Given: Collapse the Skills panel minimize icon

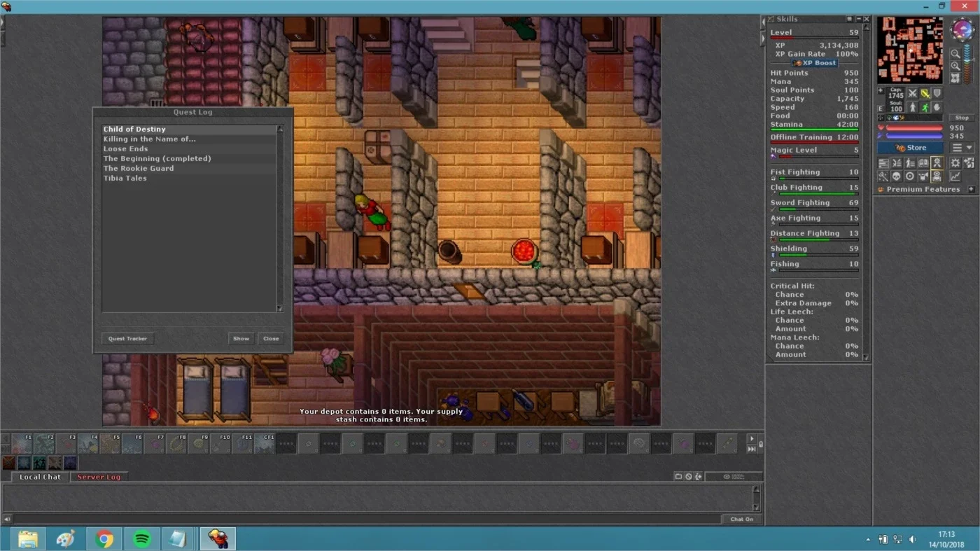Looking at the screenshot, I should pyautogui.click(x=857, y=19).
